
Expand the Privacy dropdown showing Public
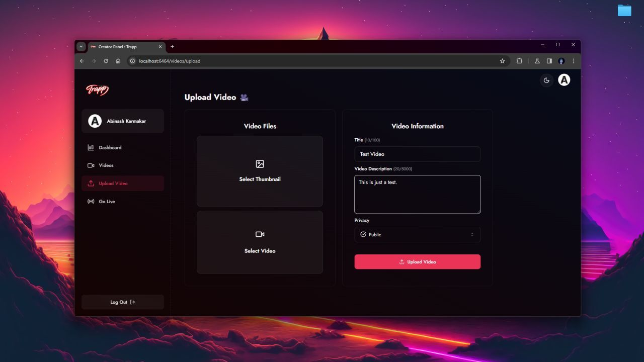417,235
